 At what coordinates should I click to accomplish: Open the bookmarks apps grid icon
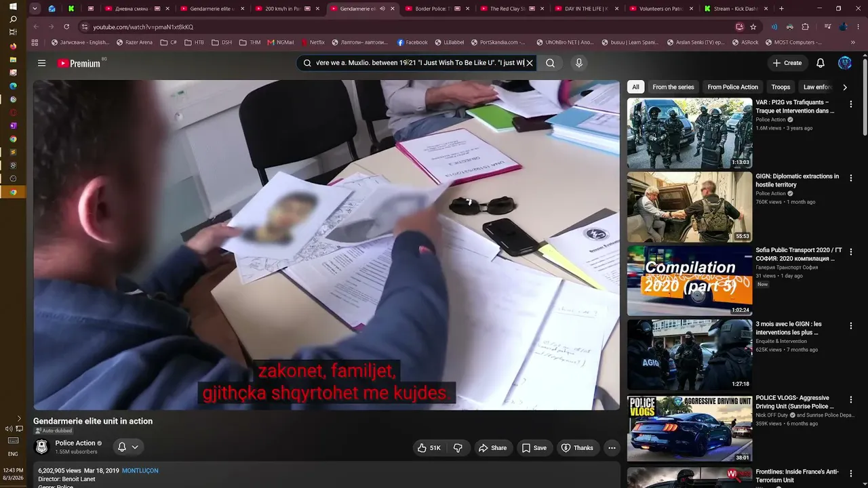(x=35, y=42)
